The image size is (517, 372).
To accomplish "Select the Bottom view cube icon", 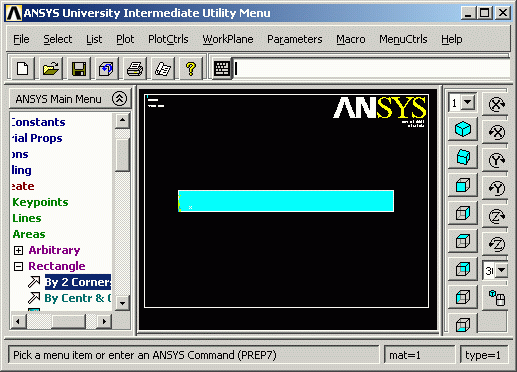I will pos(463,324).
